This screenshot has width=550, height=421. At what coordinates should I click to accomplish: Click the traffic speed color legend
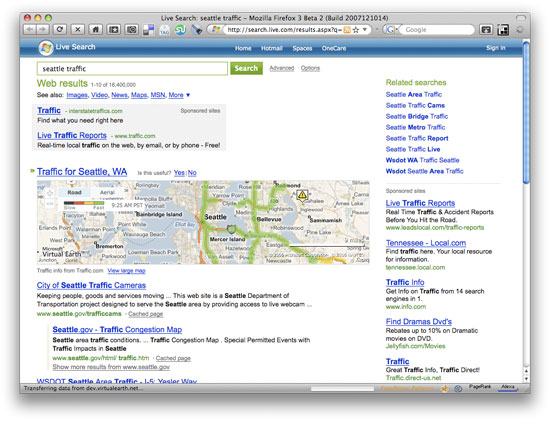point(84,203)
